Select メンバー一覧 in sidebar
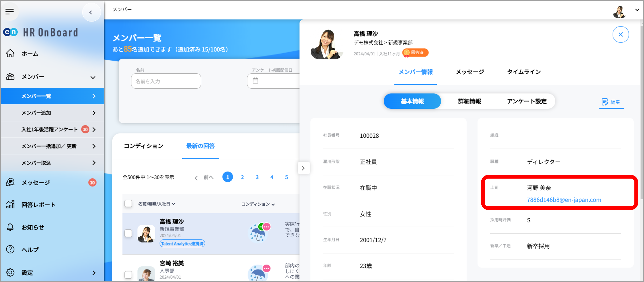 (52, 96)
